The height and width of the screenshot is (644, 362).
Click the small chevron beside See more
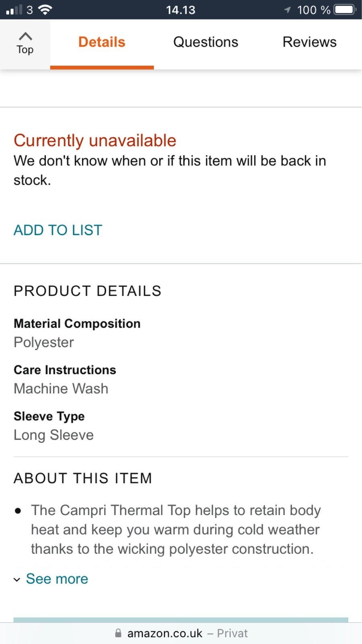pos(17,580)
